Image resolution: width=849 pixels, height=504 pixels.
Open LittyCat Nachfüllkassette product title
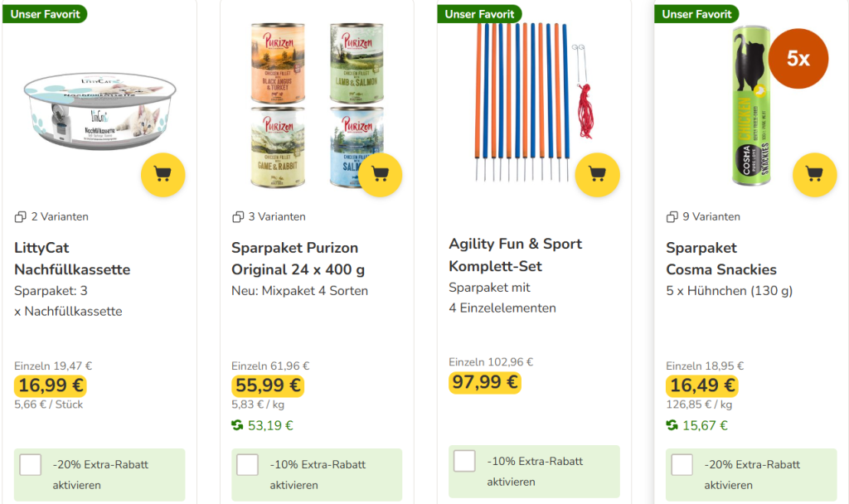[x=72, y=259]
